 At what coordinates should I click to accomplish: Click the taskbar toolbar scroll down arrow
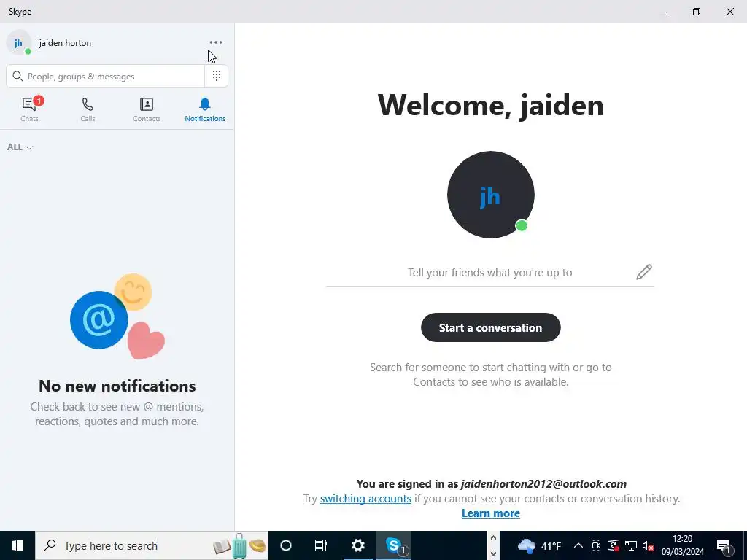tap(494, 553)
